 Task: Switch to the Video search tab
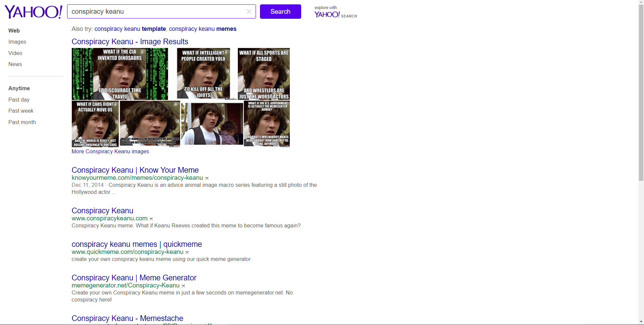tap(15, 53)
